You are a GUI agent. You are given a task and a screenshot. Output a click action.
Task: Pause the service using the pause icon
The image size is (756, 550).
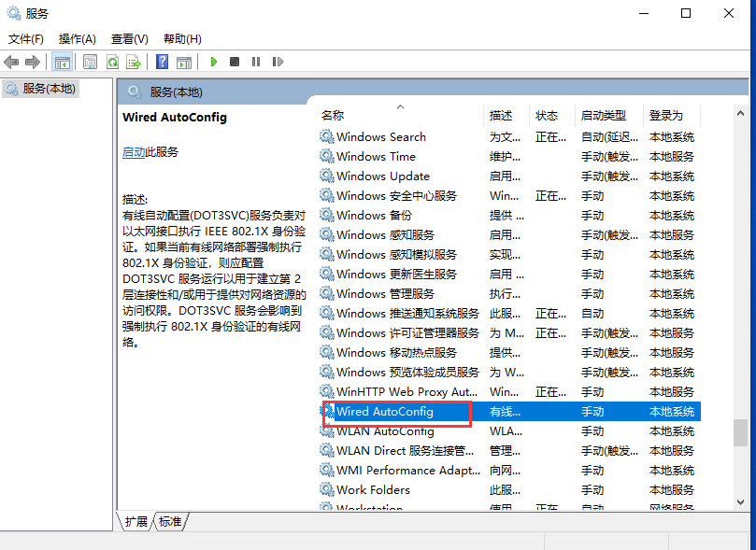tap(256, 62)
